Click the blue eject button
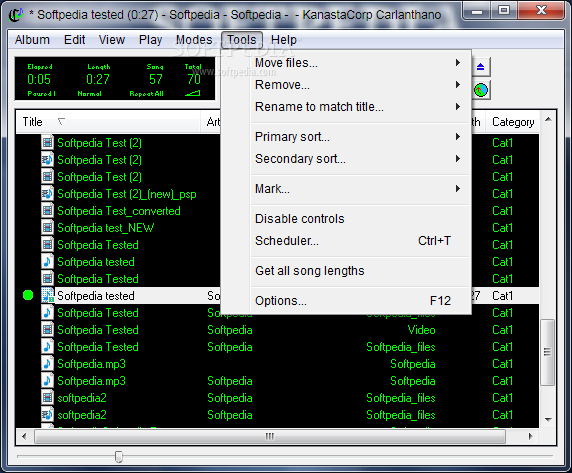 click(480, 67)
